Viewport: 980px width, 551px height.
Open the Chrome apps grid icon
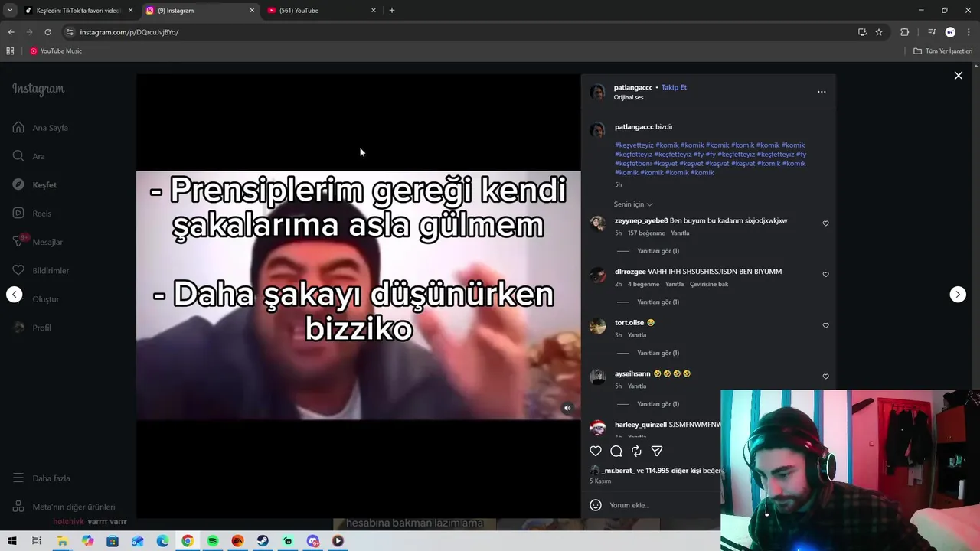(10, 51)
